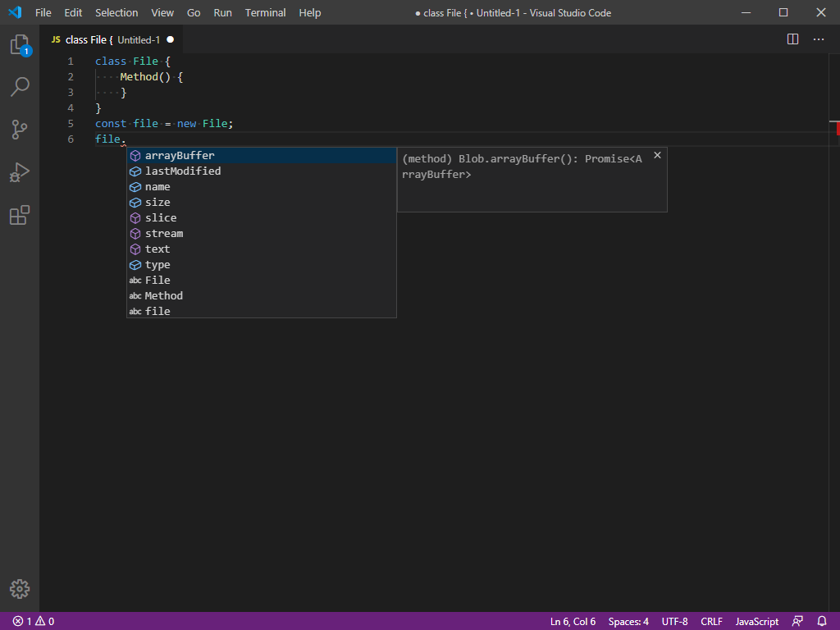Click line number 1 in gutter
The image size is (840, 630).
71,62
